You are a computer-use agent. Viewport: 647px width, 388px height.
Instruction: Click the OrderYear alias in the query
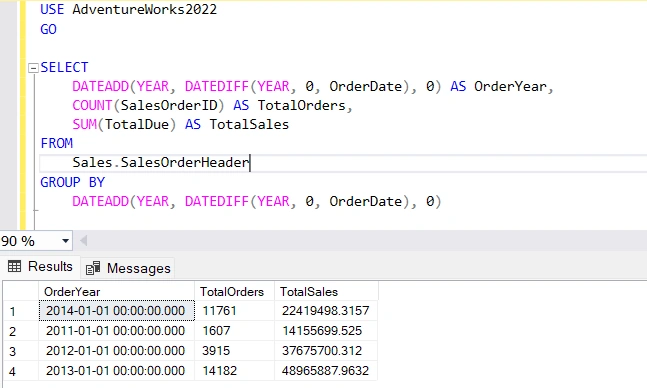pyautogui.click(x=510, y=87)
